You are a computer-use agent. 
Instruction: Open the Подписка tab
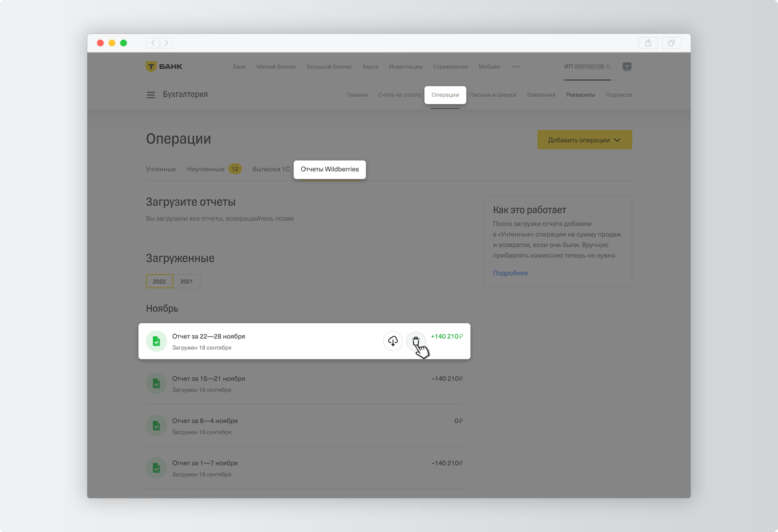619,95
